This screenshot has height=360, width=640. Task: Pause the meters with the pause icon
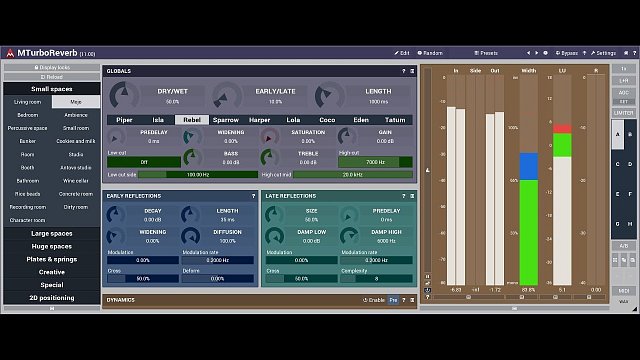[x=427, y=276]
